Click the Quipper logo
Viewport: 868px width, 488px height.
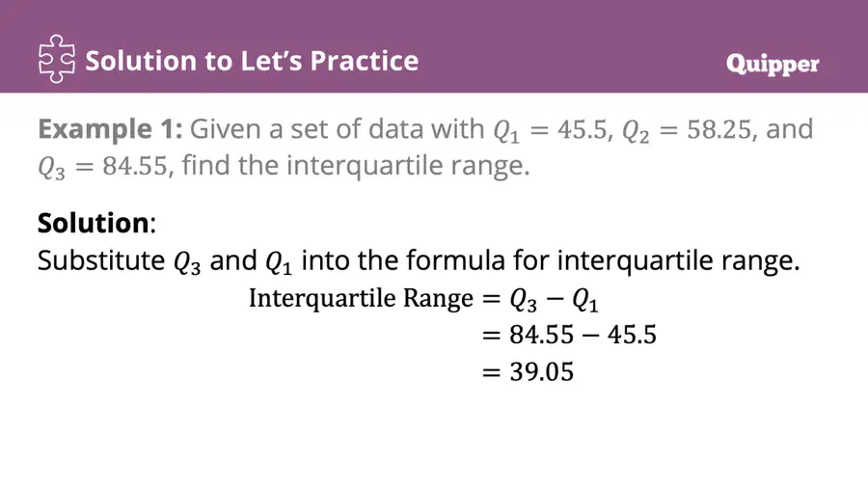[773, 66]
